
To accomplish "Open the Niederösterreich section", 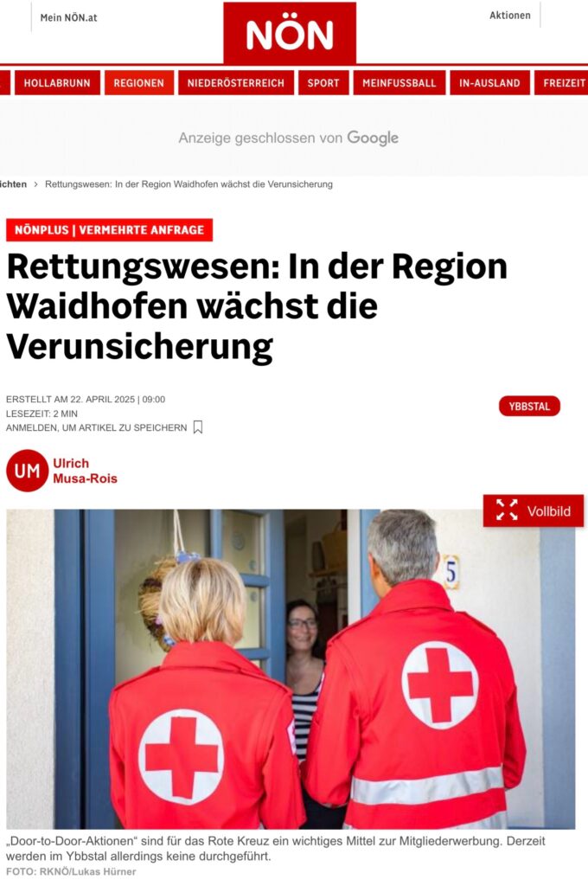I will (236, 82).
